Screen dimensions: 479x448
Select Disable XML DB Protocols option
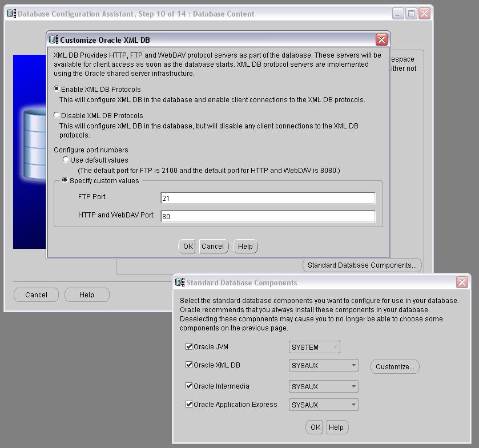57,115
